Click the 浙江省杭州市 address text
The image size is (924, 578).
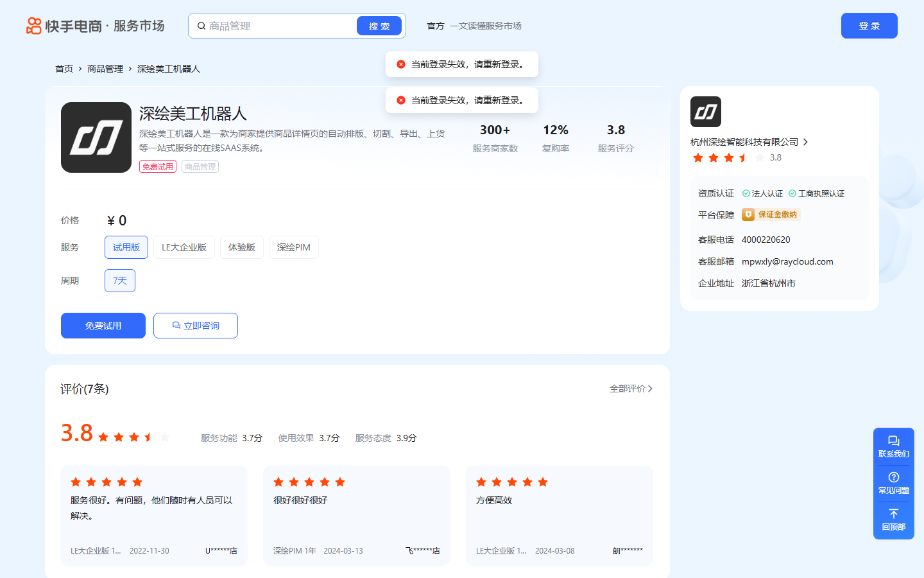pyautogui.click(x=769, y=283)
